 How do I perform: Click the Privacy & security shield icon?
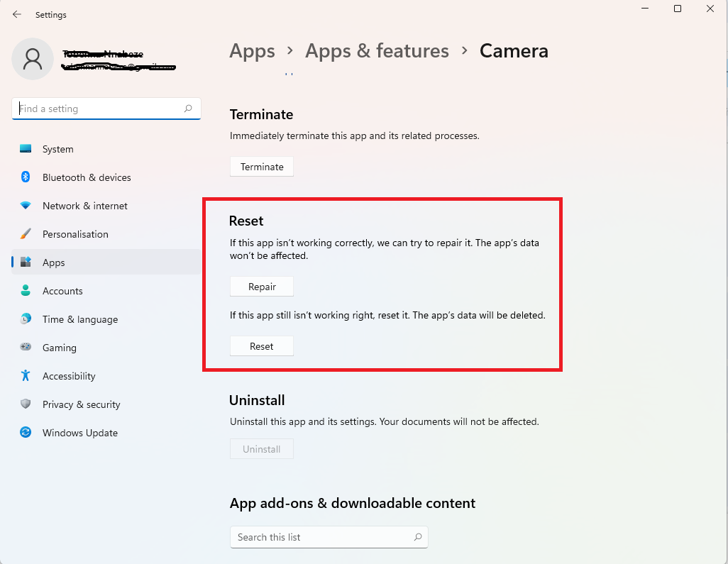[26, 404]
